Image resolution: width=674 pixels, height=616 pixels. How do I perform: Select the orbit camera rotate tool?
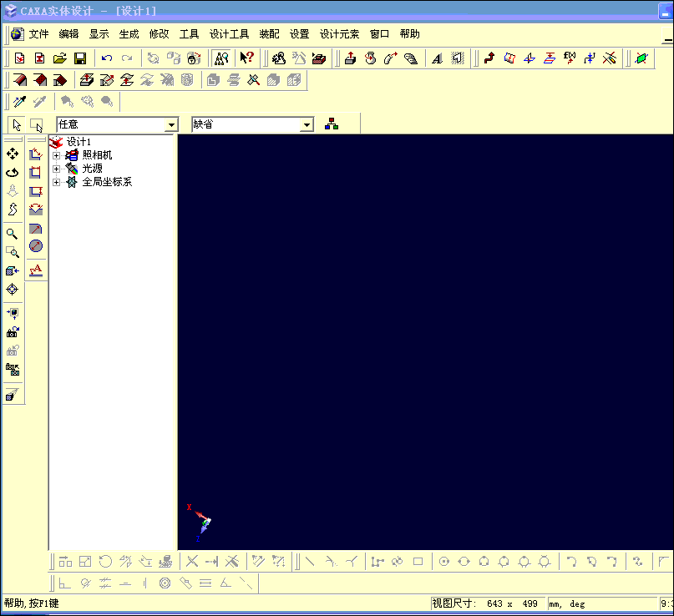pyautogui.click(x=13, y=172)
